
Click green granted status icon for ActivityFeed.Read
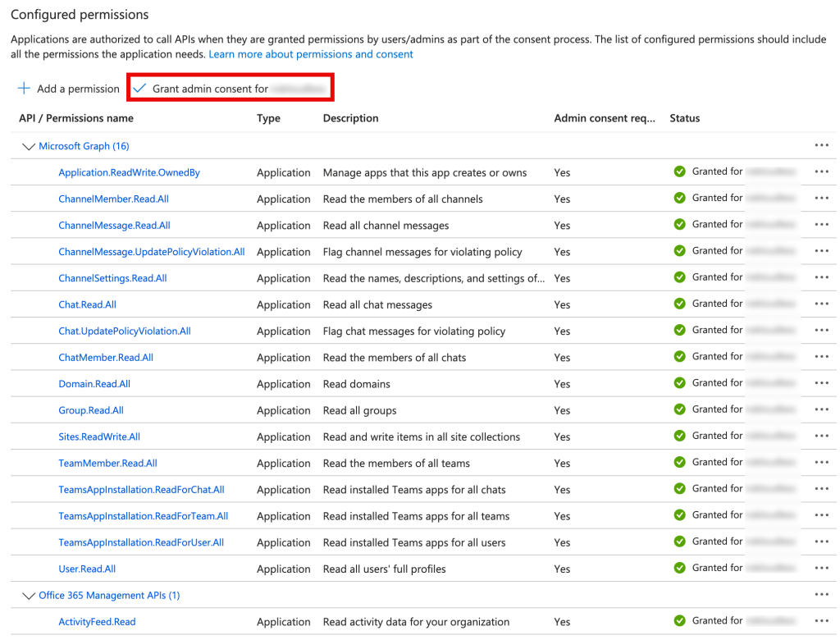point(680,620)
